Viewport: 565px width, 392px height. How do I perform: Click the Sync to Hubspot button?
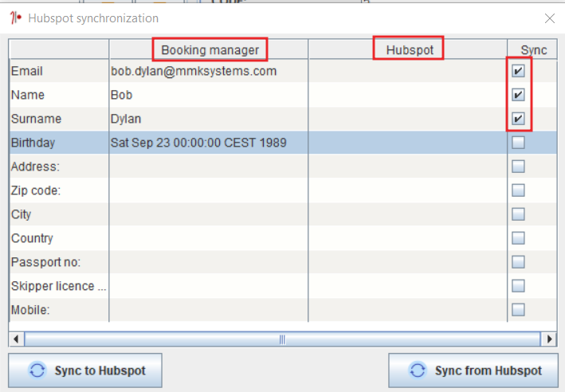coord(85,370)
